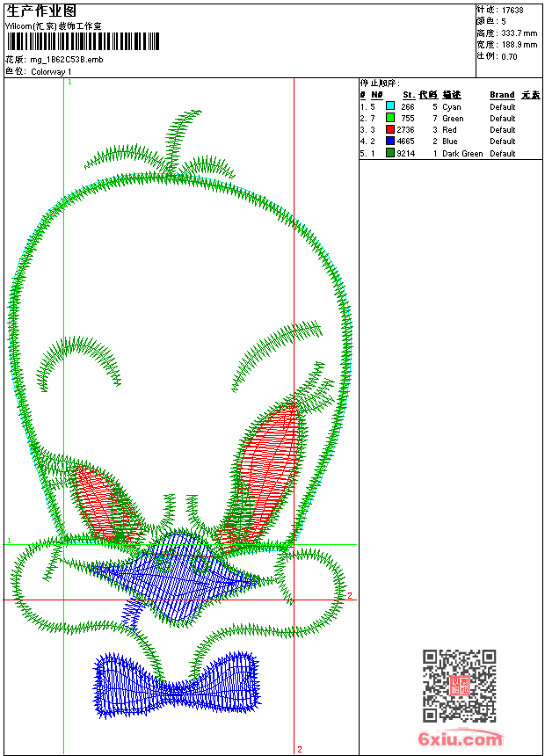Image resolution: width=545 pixels, height=756 pixels.
Task: Click the Green color swatch in row 2
Action: pos(390,118)
